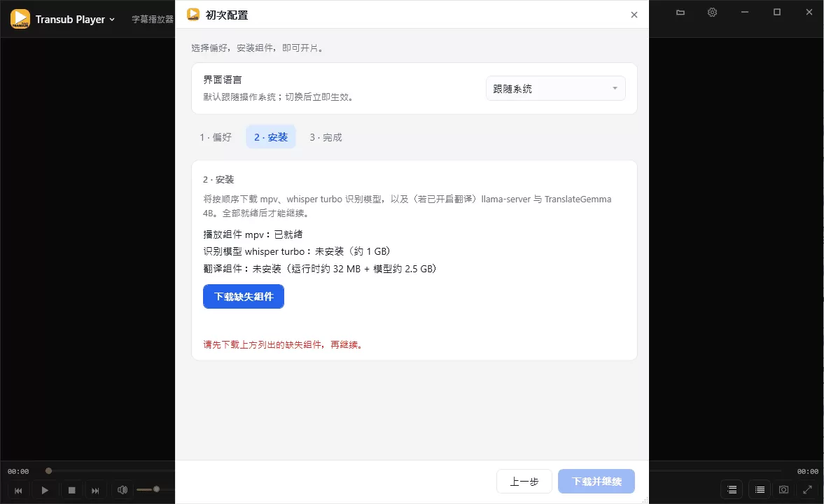
Task: Click the 上一步 button
Action: [524, 482]
